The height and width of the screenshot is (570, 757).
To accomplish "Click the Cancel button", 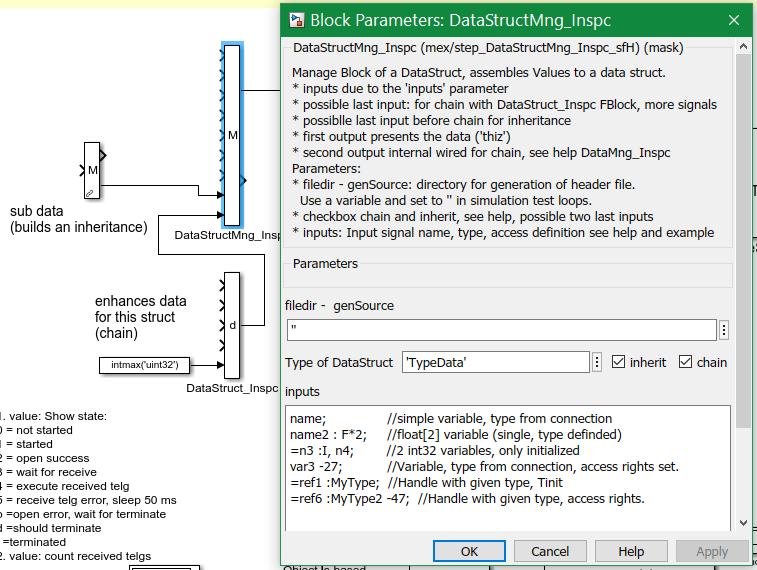I will pyautogui.click(x=550, y=551).
